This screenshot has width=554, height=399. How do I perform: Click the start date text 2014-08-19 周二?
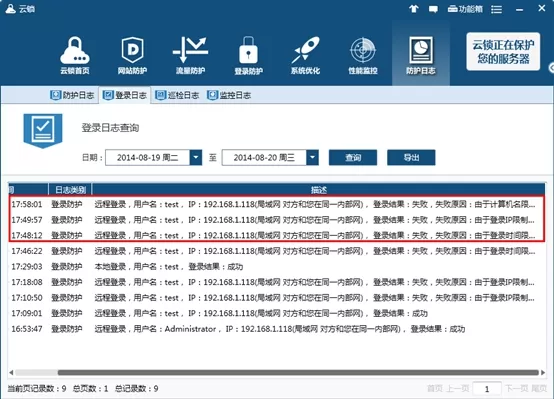(x=148, y=158)
